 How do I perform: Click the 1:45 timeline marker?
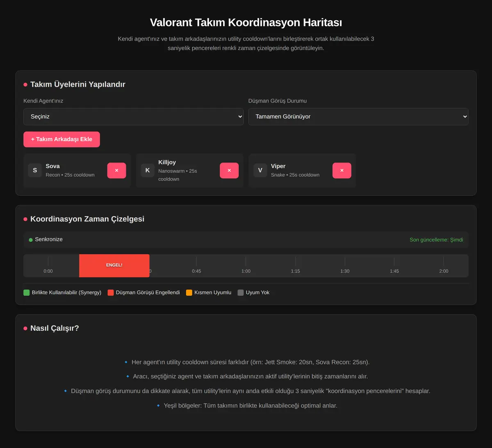(x=394, y=271)
